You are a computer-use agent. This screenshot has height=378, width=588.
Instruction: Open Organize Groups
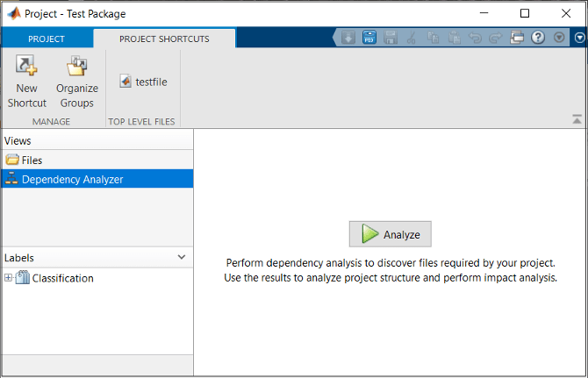[77, 82]
